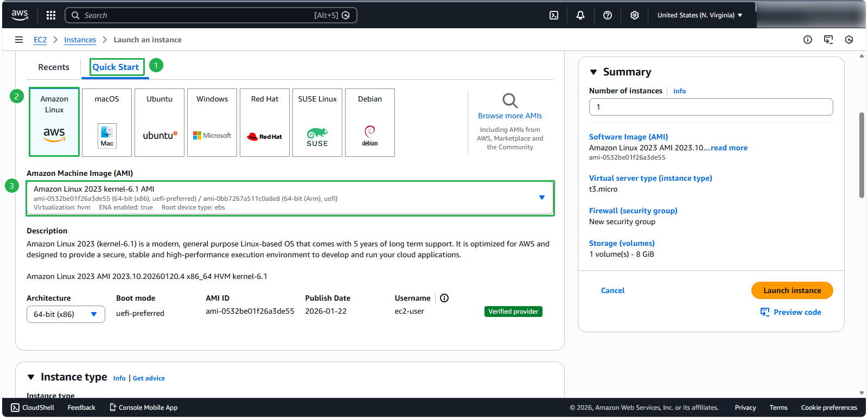Select the Ubuntu AMI tile
The image size is (868, 419).
point(159,123)
